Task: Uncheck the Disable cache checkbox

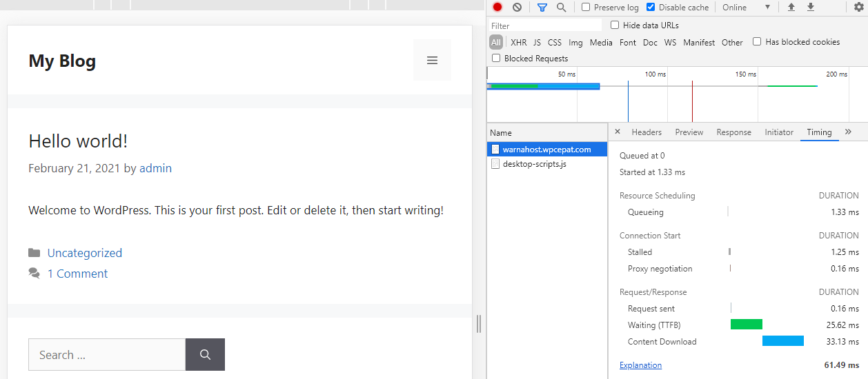Action: click(651, 8)
